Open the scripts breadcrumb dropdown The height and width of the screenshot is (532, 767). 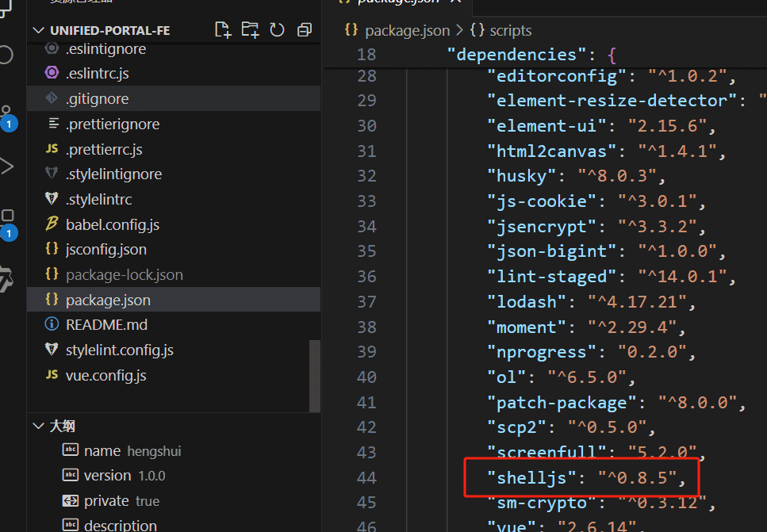tap(500, 30)
